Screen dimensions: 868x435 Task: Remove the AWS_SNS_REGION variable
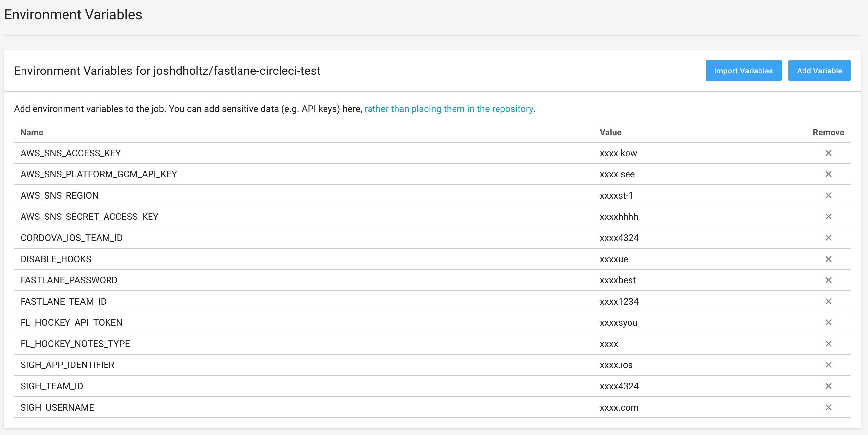point(828,196)
